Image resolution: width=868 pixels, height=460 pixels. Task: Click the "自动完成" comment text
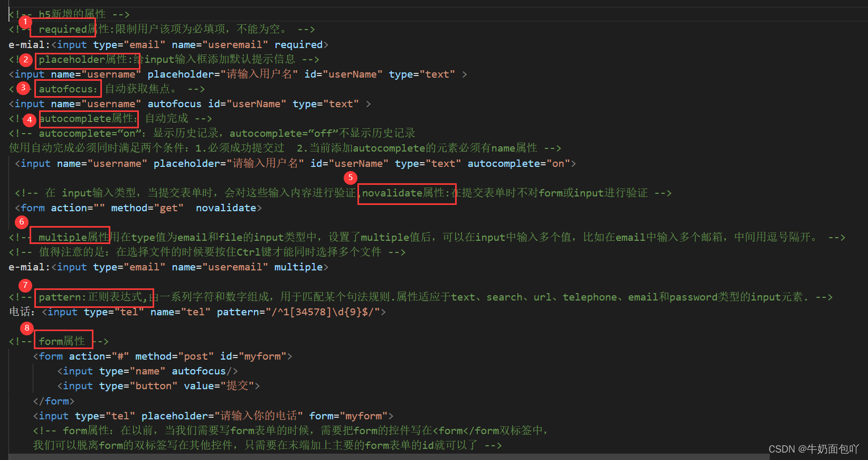(167, 118)
